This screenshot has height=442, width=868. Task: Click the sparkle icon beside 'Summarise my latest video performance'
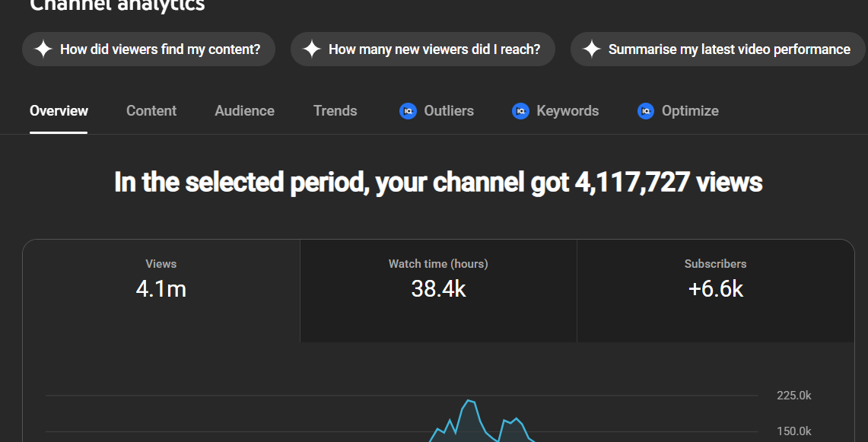tap(592, 49)
